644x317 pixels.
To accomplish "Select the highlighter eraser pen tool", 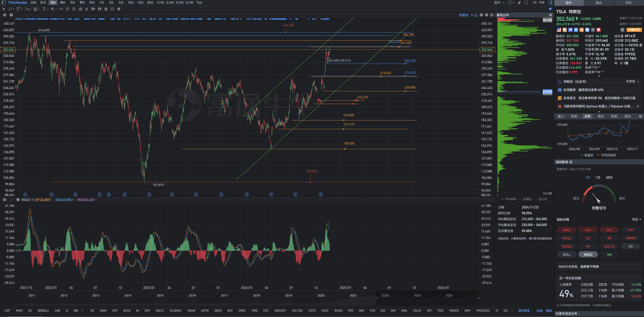I will click(87, 9).
